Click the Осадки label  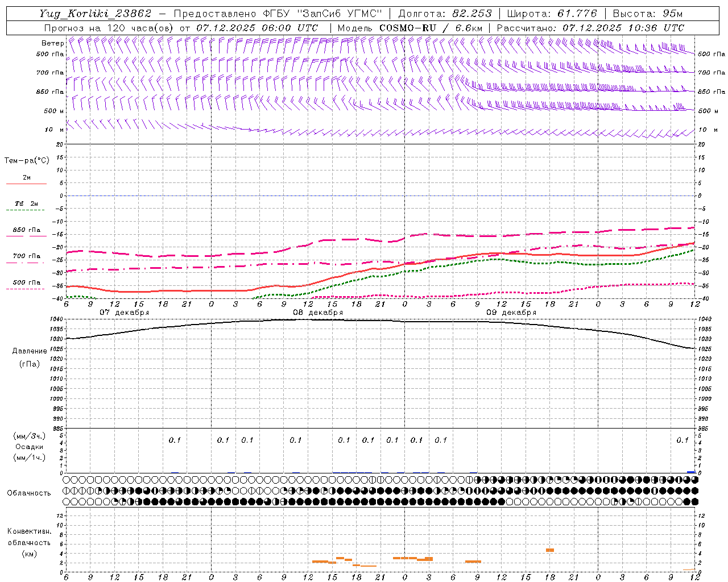point(30,447)
